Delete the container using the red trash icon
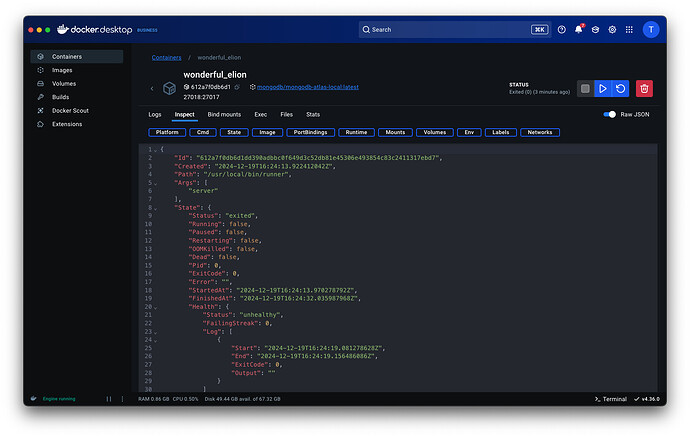 645,89
